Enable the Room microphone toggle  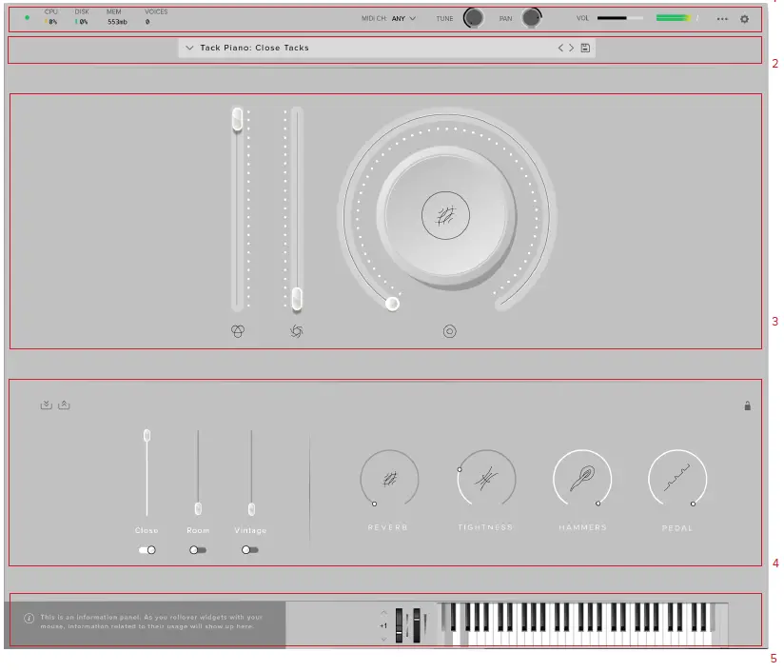[x=198, y=549]
